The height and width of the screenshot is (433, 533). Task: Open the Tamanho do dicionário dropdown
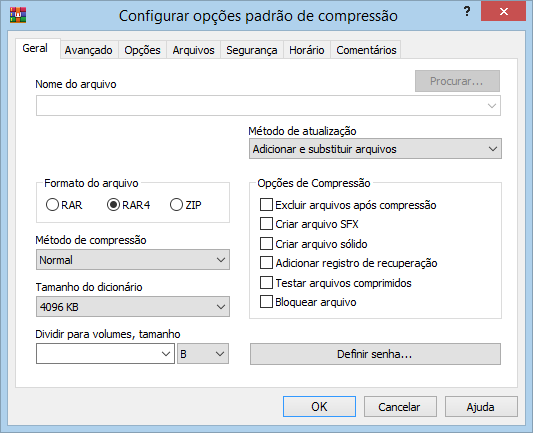(133, 307)
